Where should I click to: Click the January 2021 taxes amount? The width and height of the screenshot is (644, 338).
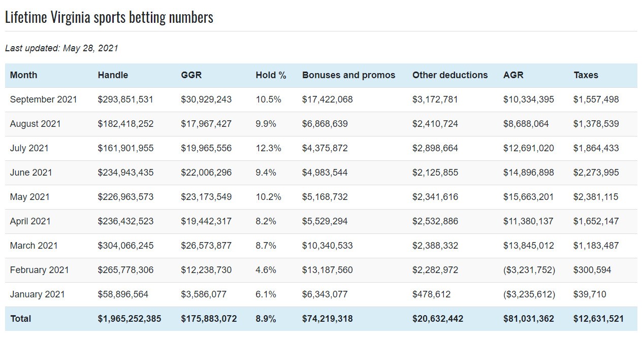point(589,294)
